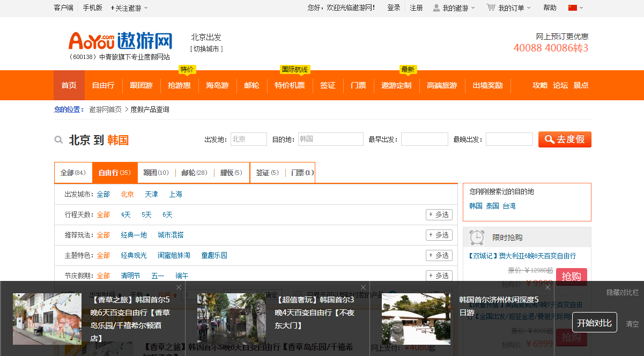Screen dimensions: 644x356
Task: Open the language dropdown arrow next to flag
Action: [x=581, y=8]
